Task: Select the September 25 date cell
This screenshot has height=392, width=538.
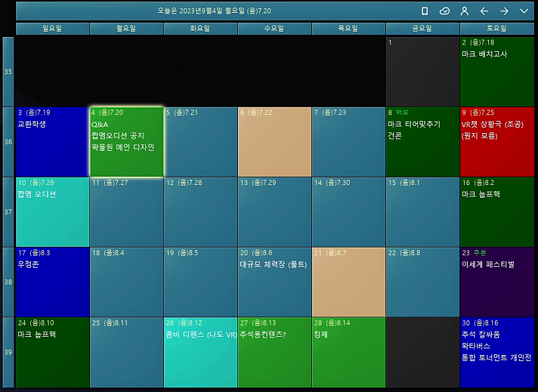Action: point(126,352)
